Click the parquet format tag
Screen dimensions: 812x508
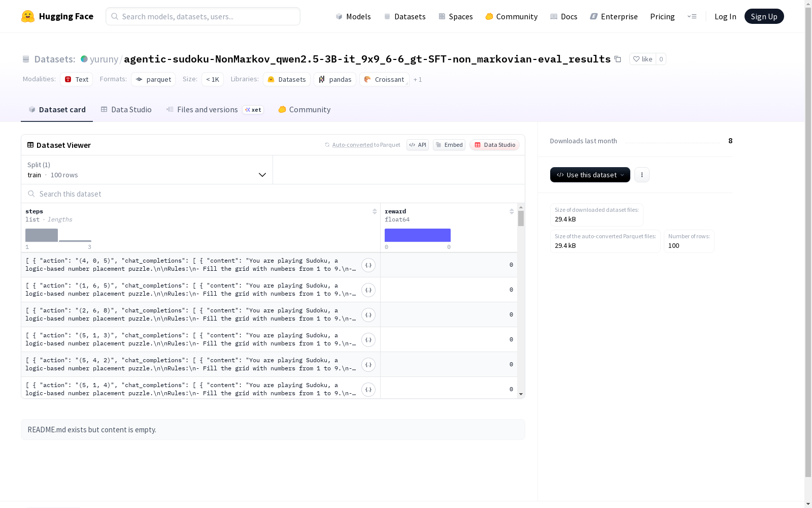153,79
